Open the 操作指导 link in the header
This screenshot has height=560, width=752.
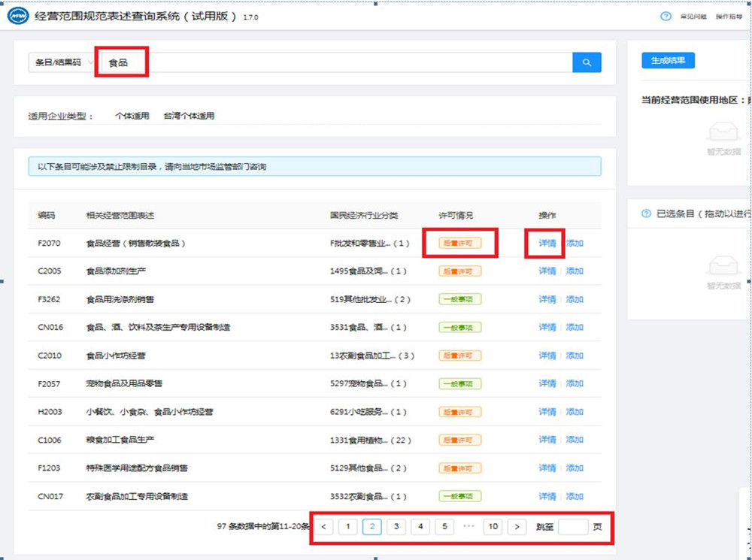coord(729,17)
